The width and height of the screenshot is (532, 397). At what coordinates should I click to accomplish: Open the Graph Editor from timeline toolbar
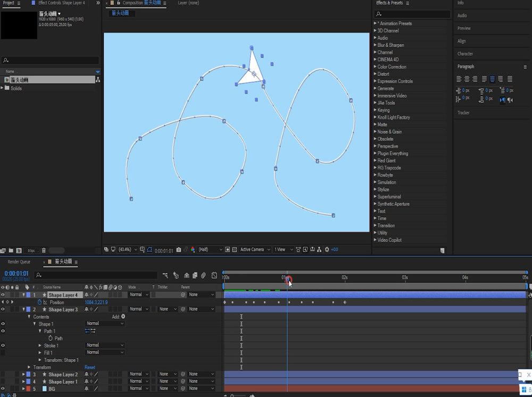pos(214,275)
